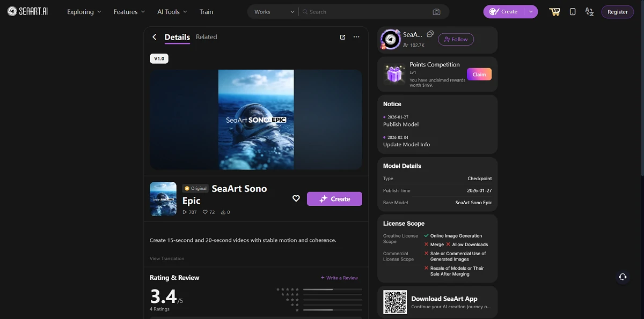Click the back arrow beside Details
The width and height of the screenshot is (644, 319).
tap(154, 38)
